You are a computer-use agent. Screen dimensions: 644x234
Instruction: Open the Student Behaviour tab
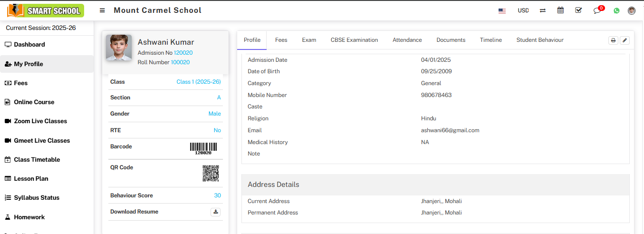click(540, 40)
